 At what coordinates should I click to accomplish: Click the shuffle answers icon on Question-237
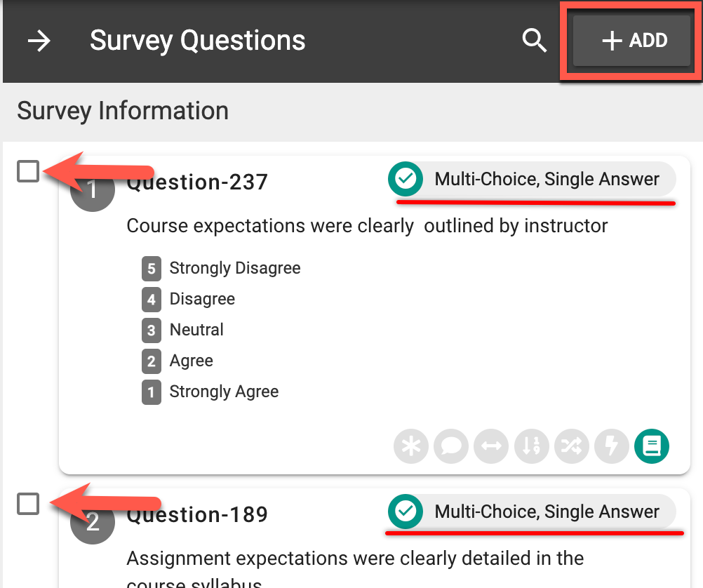point(572,447)
